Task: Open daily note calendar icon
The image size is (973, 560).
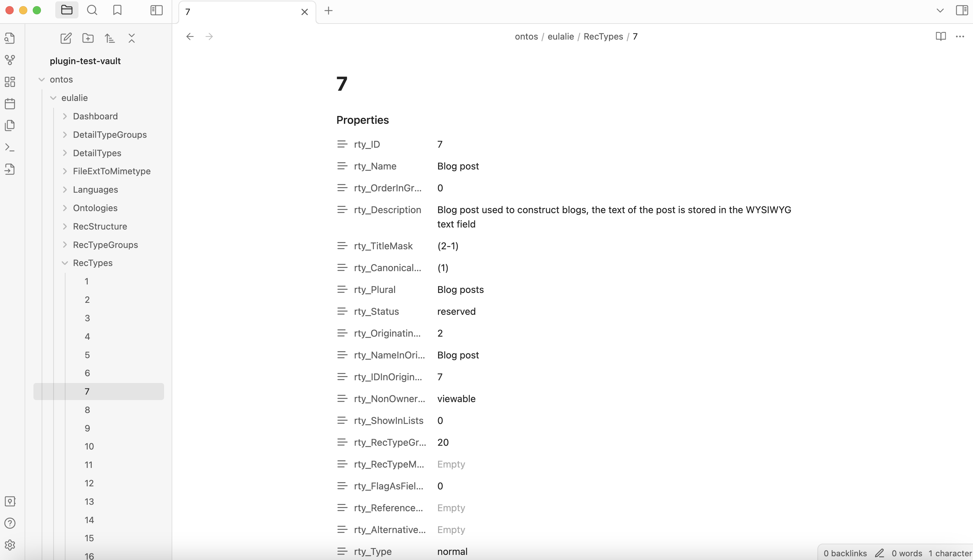Action: point(10,103)
